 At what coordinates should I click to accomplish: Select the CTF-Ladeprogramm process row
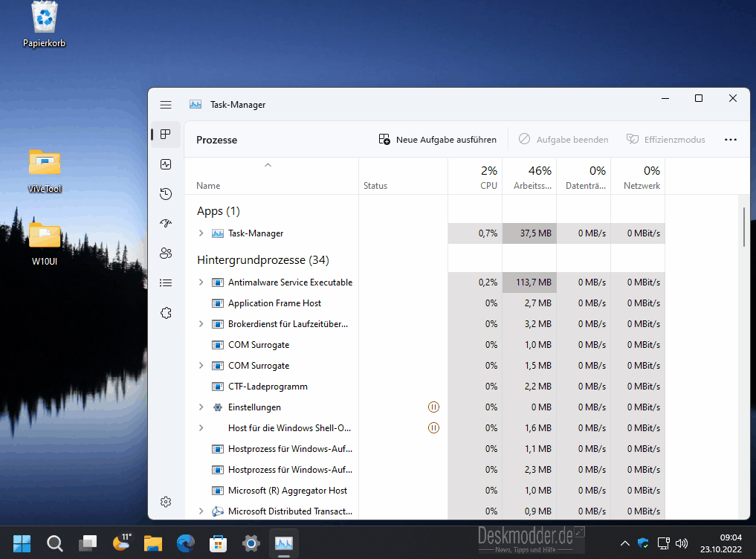pyautogui.click(x=268, y=387)
